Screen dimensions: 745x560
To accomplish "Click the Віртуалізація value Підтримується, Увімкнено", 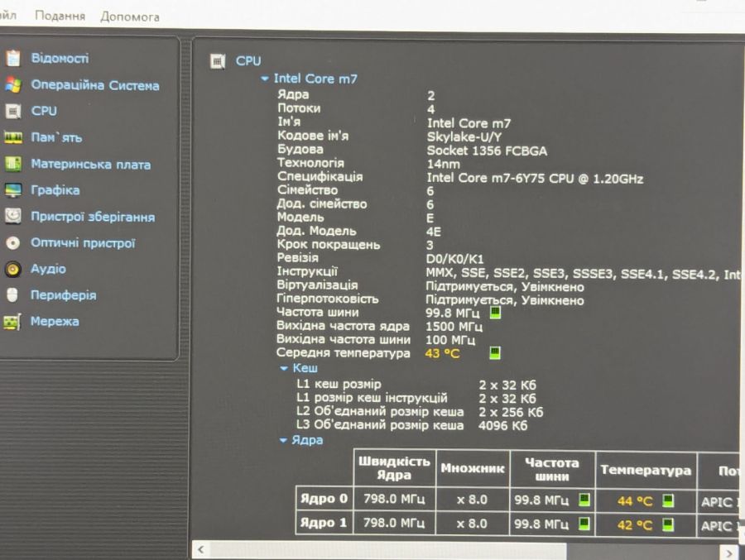I will [505, 287].
